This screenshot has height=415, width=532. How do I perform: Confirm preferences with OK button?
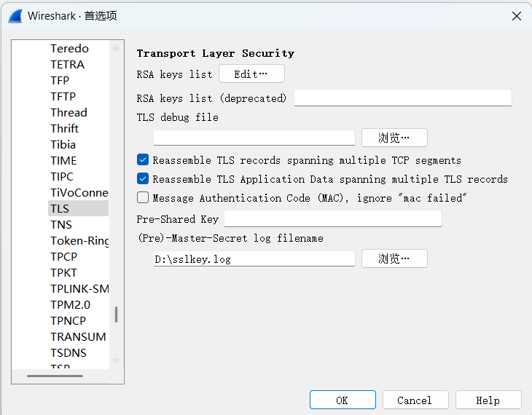click(343, 400)
